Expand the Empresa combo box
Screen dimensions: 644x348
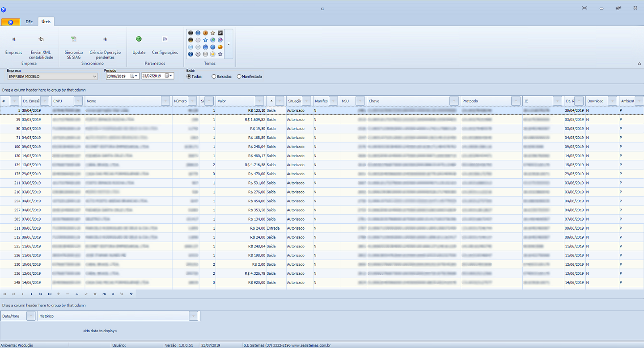[x=94, y=76]
